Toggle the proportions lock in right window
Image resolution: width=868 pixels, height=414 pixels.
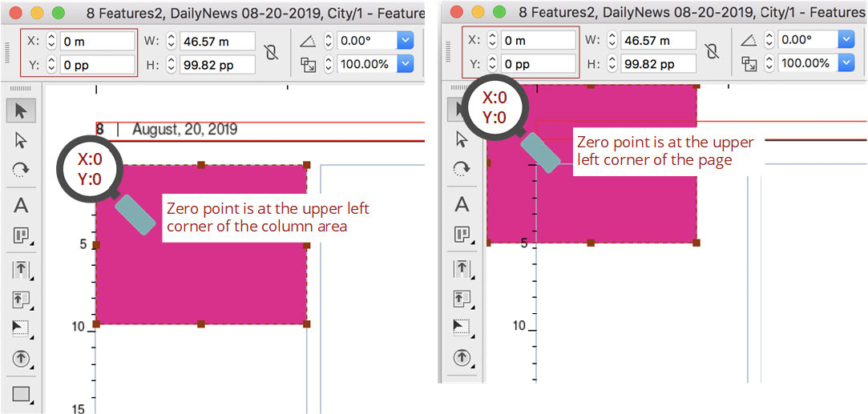(711, 52)
